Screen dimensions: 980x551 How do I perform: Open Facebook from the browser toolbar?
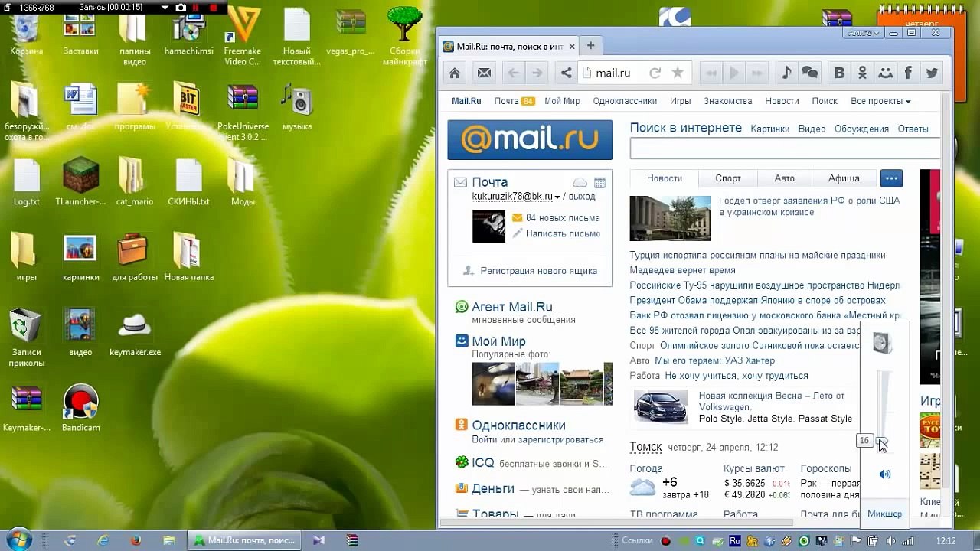tap(908, 73)
